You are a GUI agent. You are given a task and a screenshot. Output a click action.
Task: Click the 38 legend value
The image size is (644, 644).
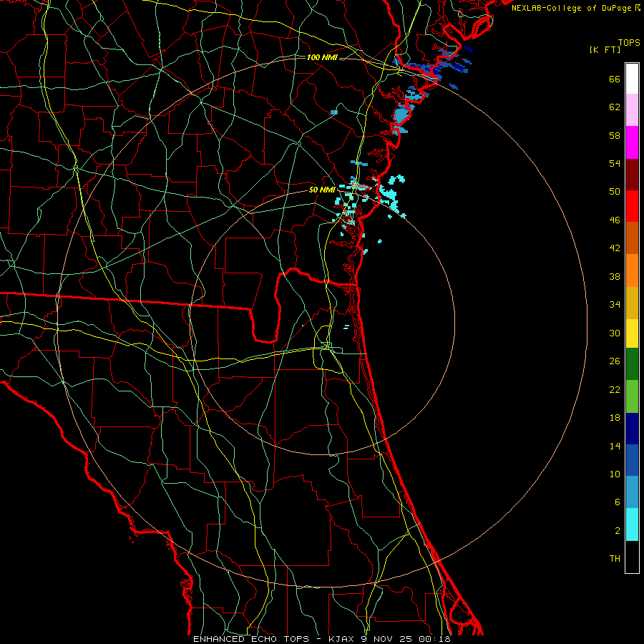615,276
